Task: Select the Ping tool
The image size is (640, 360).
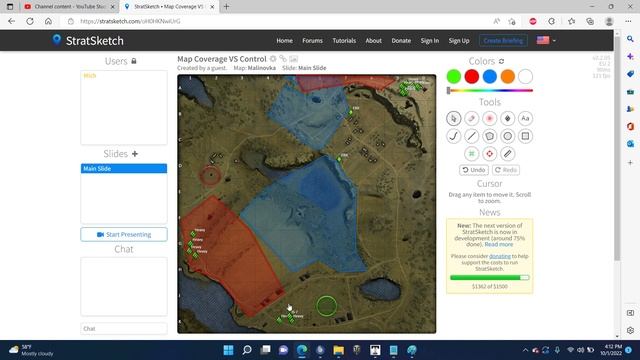Action: (489, 118)
